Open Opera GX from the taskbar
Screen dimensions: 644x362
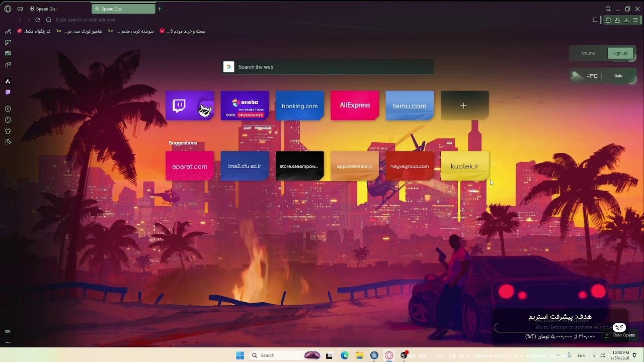389,355
